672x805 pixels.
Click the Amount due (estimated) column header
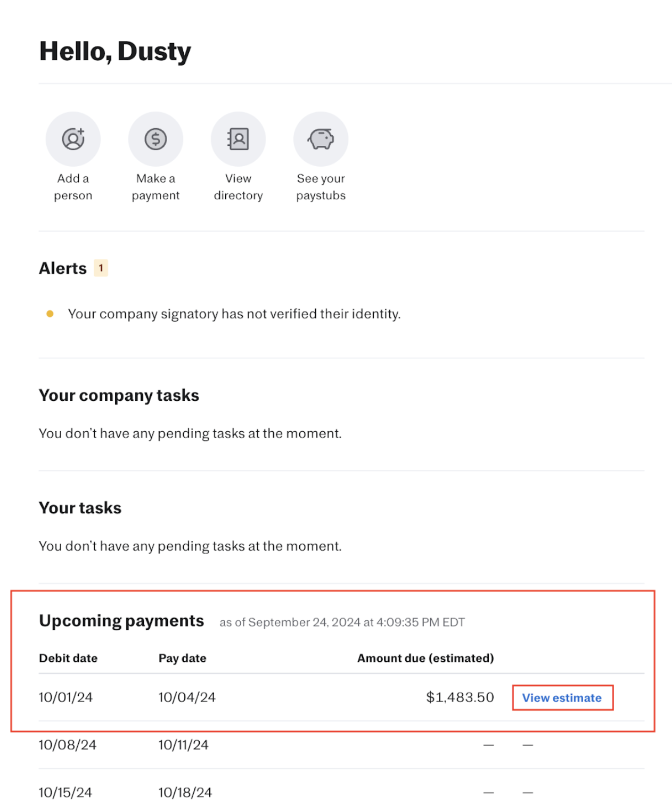click(425, 658)
